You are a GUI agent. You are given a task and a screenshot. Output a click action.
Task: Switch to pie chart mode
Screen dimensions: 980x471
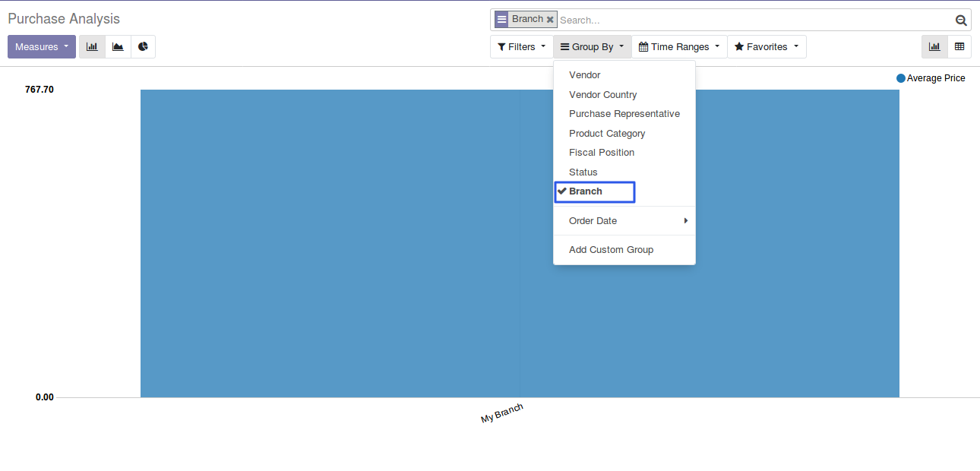pos(143,46)
